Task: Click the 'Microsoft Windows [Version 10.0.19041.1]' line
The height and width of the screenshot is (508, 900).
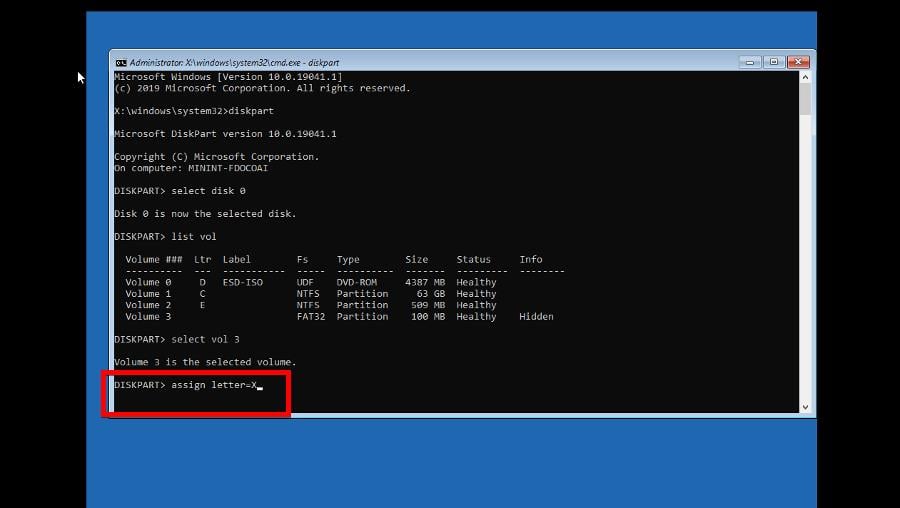Action: [x=228, y=77]
